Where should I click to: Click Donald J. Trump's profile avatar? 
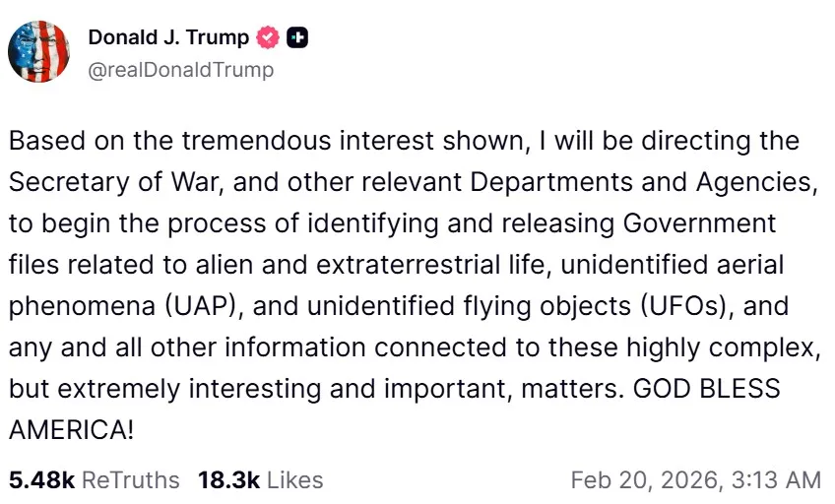click(38, 51)
